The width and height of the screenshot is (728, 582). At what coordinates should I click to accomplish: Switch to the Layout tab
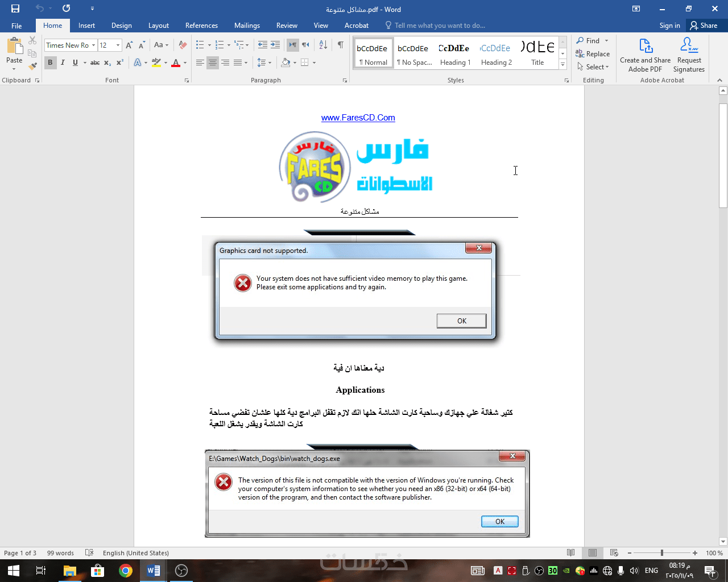pyautogui.click(x=159, y=26)
